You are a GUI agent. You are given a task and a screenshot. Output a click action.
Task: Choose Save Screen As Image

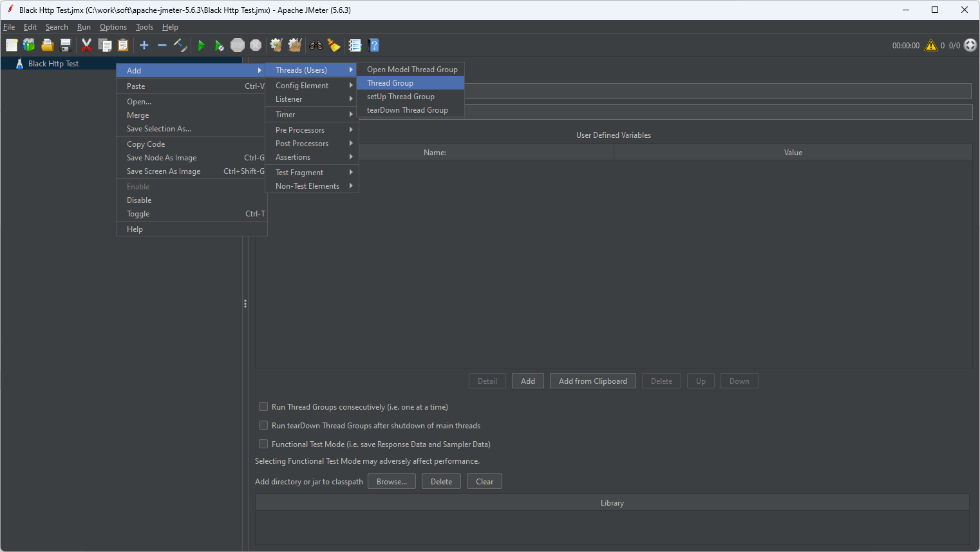coord(192,171)
